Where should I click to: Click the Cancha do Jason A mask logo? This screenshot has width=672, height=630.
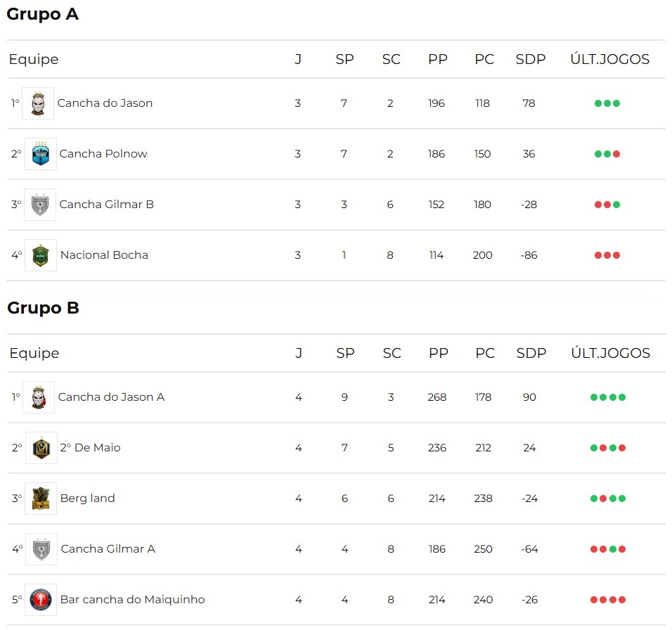pos(39,397)
